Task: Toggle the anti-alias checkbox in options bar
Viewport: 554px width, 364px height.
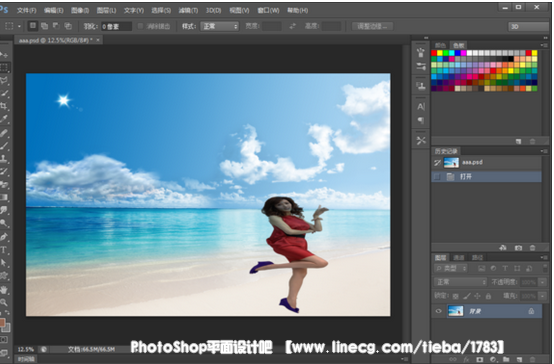Action: (x=140, y=26)
